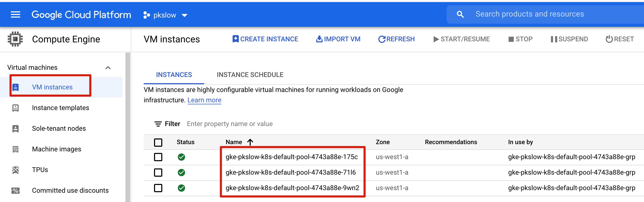Check the box for instance ending 175c
The image size is (644, 202).
coord(158,157)
